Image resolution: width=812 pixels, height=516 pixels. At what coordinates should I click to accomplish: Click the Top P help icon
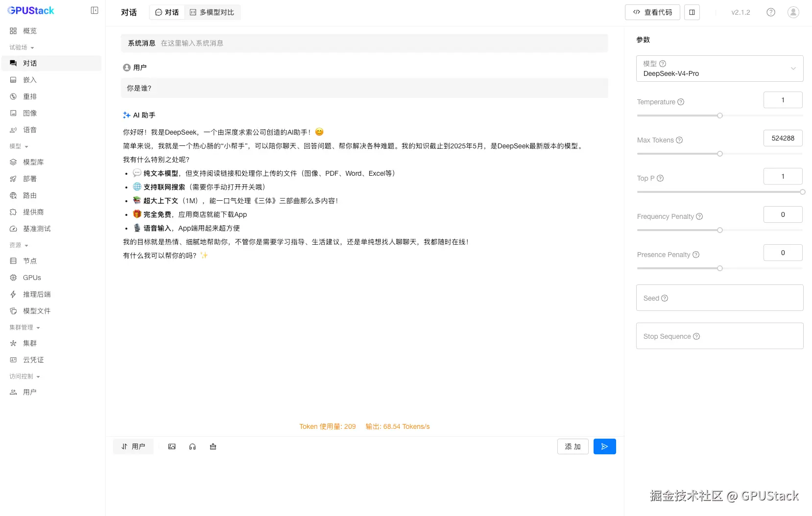tap(660, 178)
